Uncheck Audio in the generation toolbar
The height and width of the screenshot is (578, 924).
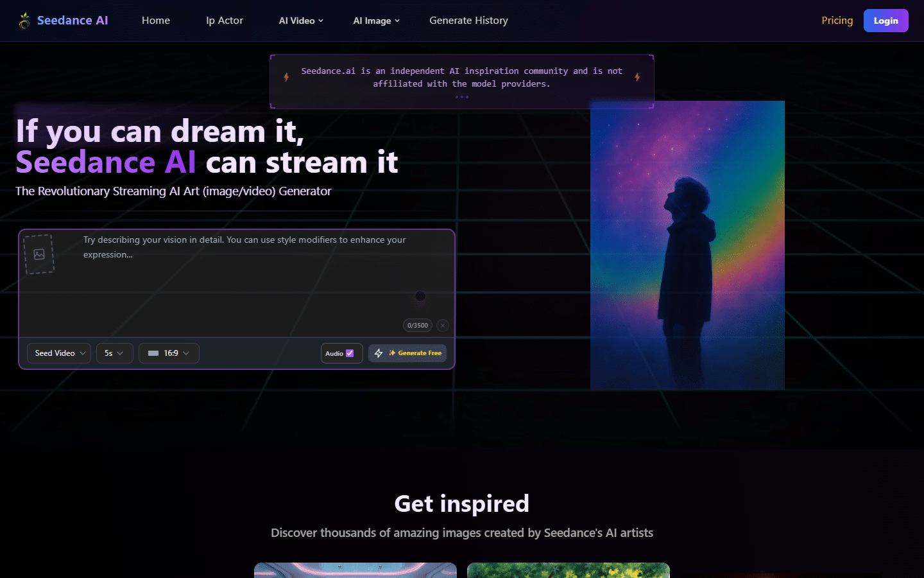(x=350, y=353)
